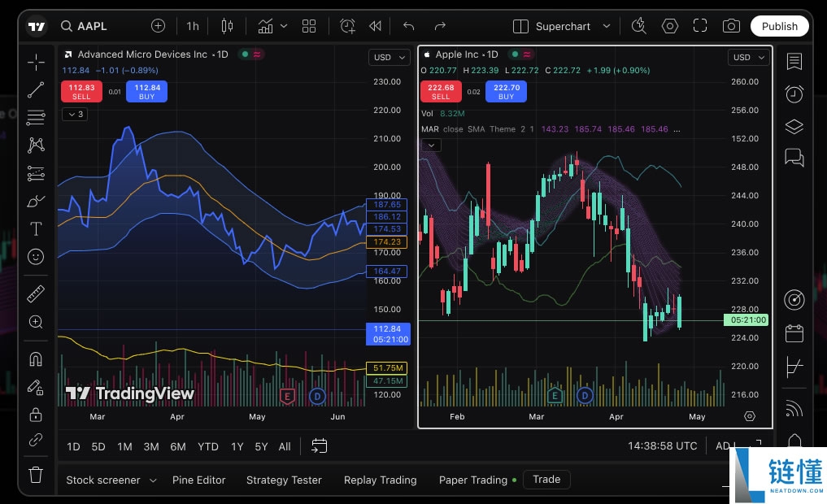Select the crosshair cursor tool

click(36, 63)
